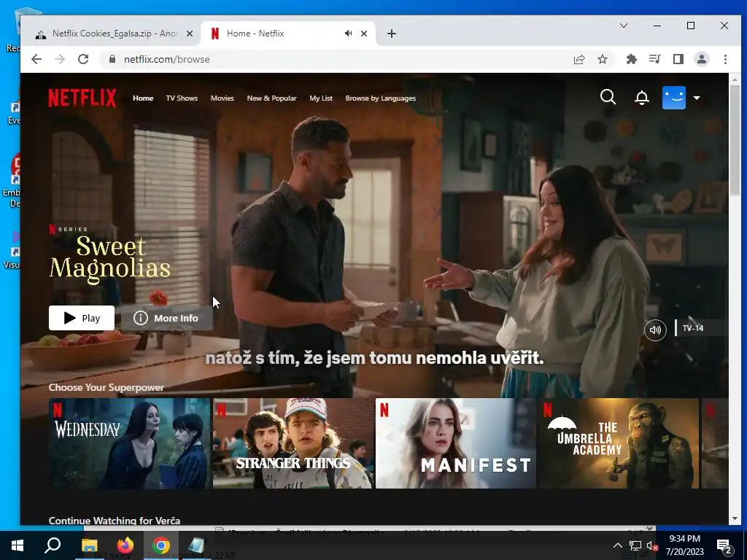Image resolution: width=747 pixels, height=560 pixels.
Task: Open More Info for Sweet Magnolias
Action: [166, 318]
